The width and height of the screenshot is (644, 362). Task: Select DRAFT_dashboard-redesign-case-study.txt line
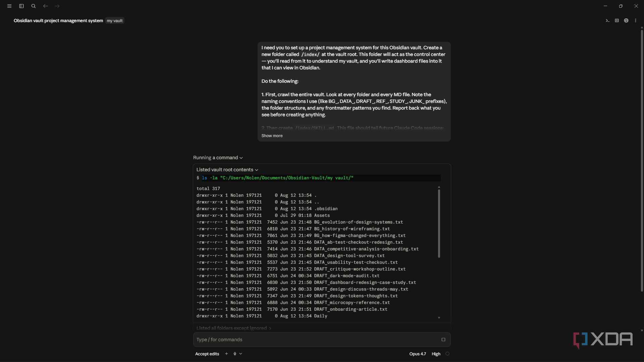pos(306,283)
